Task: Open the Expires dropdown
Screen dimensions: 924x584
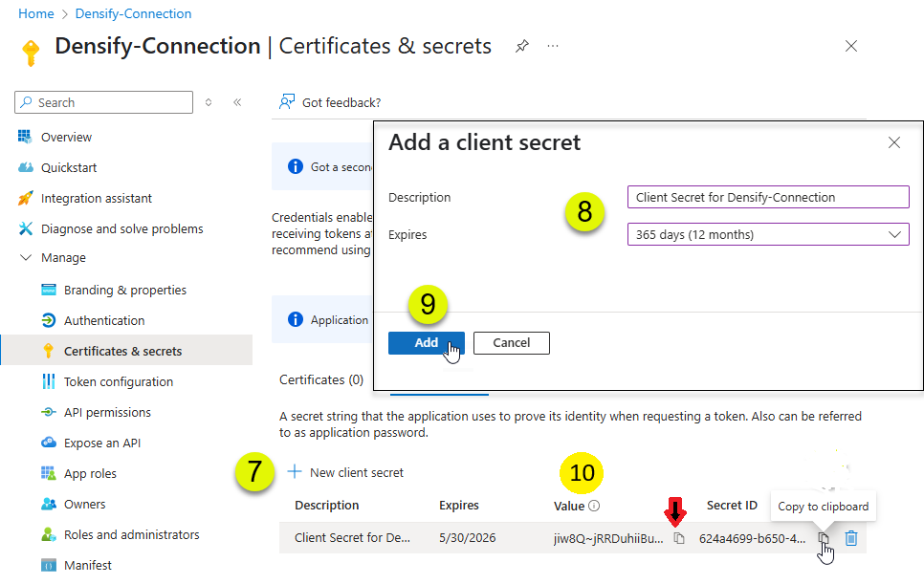Action: [768, 234]
